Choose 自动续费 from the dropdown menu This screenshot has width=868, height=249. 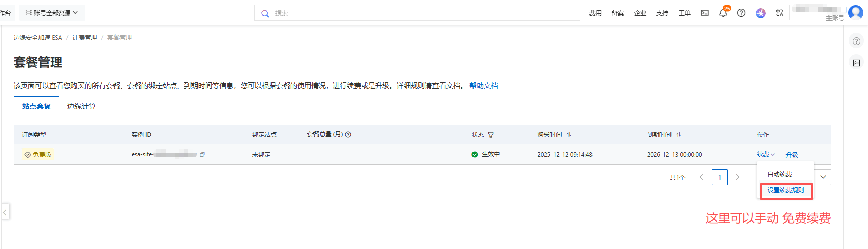coord(779,174)
